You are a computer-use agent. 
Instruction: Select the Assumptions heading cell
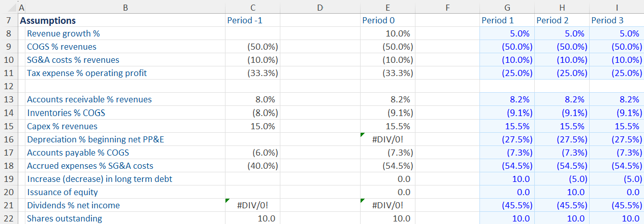pos(48,21)
